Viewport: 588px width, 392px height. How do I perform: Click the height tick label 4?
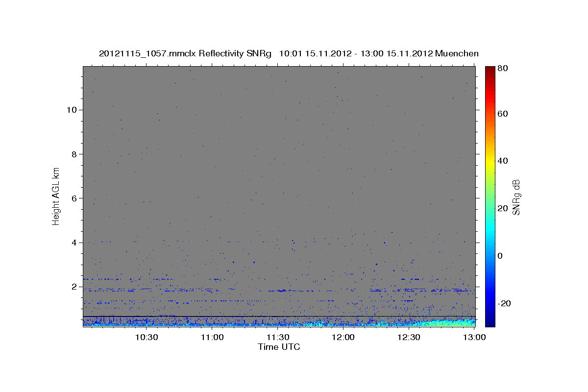coord(74,243)
